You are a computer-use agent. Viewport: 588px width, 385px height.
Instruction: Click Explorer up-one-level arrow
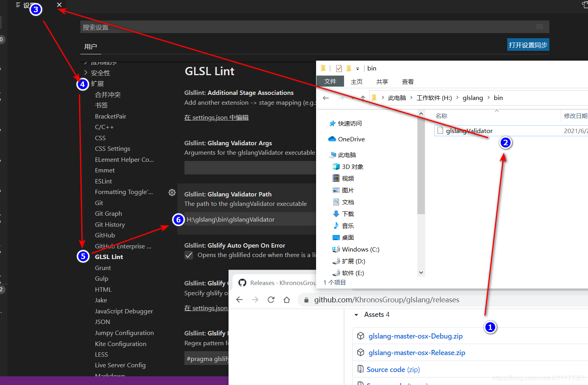tap(363, 98)
